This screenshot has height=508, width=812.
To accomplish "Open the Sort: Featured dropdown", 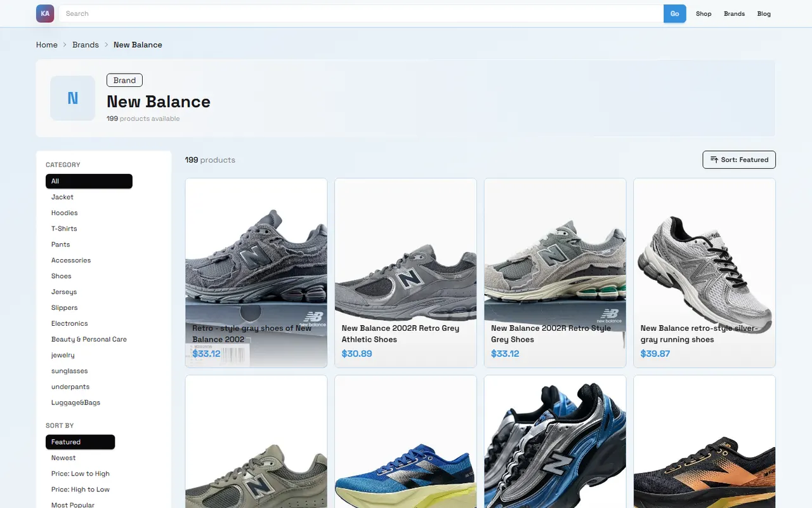I will pyautogui.click(x=739, y=160).
